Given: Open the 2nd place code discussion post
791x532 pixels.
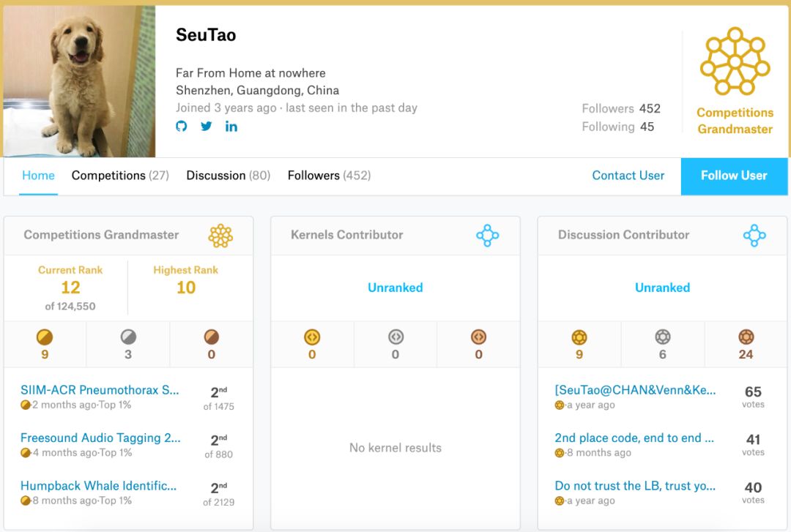Looking at the screenshot, I should click(634, 438).
